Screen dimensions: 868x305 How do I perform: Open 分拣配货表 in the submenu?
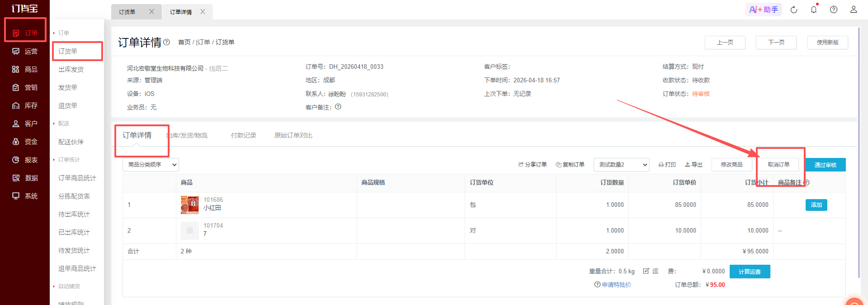coord(74,196)
